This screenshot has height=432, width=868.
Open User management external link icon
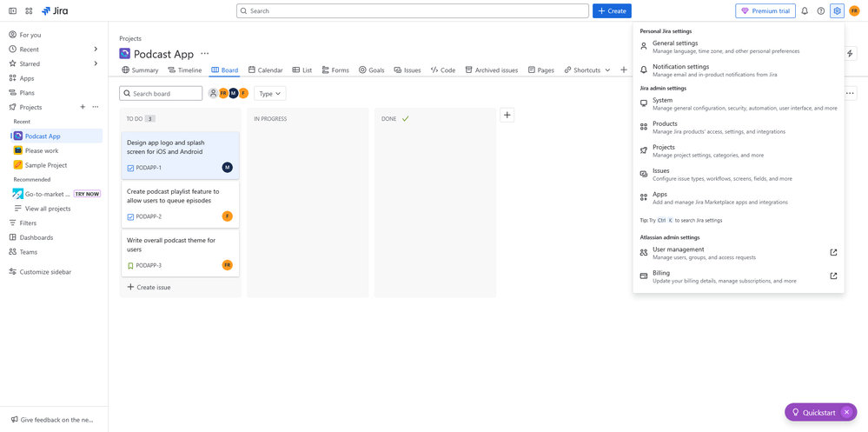point(833,253)
